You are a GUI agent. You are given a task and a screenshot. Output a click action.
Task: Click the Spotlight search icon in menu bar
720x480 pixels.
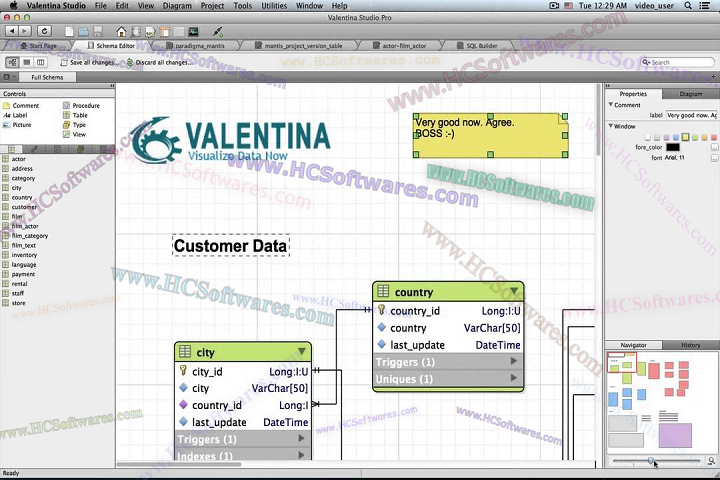click(688, 6)
